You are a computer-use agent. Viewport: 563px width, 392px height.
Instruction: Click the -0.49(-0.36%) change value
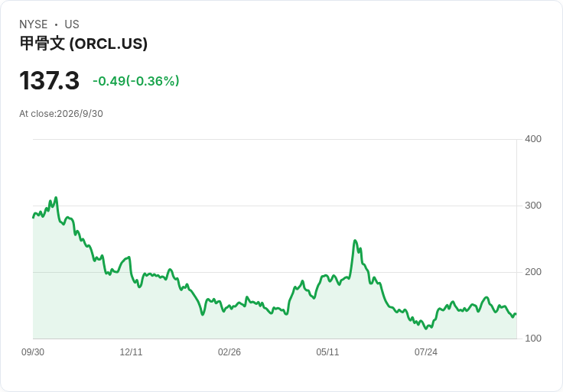point(135,81)
